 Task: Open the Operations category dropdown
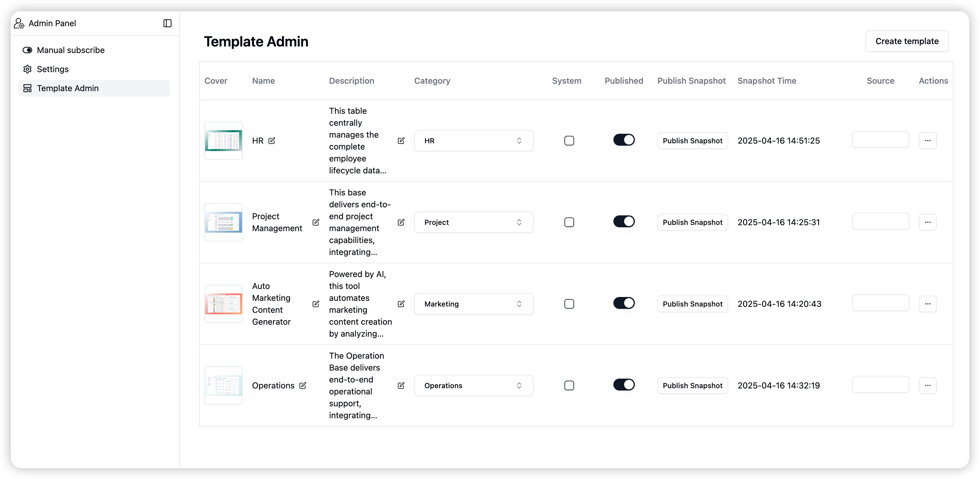coord(474,385)
